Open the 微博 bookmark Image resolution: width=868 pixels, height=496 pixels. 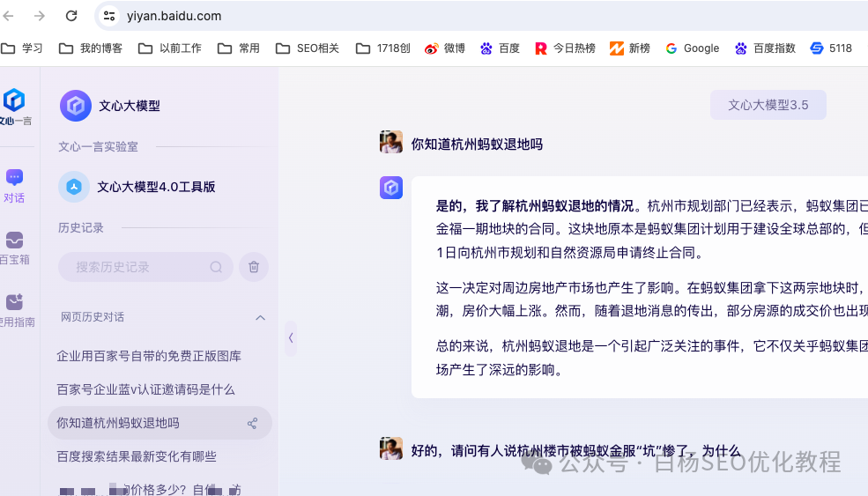tap(445, 48)
